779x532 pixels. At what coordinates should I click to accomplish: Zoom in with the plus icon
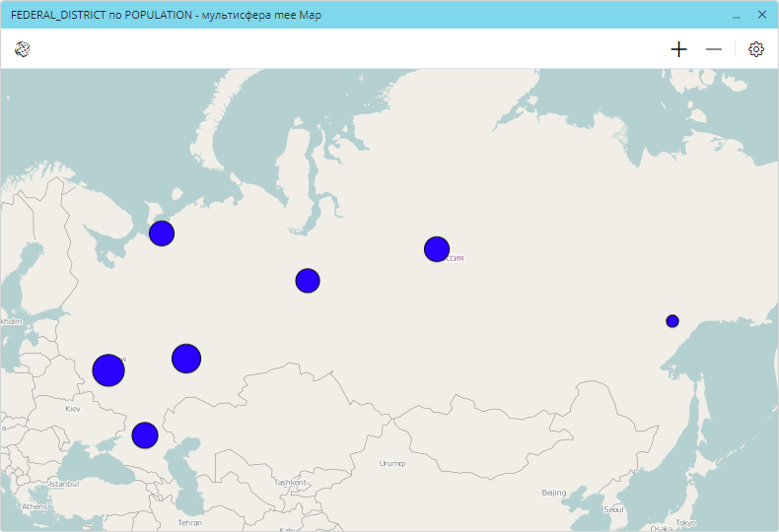pyautogui.click(x=678, y=49)
